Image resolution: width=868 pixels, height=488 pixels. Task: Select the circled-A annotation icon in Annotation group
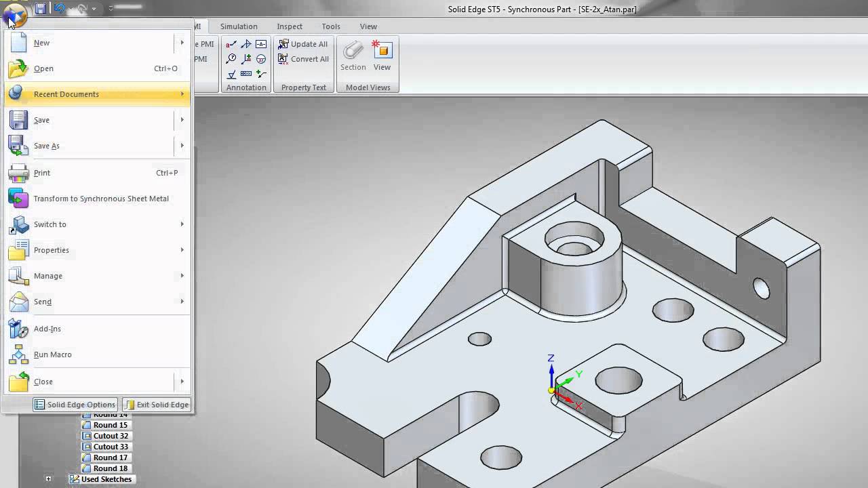click(261, 59)
